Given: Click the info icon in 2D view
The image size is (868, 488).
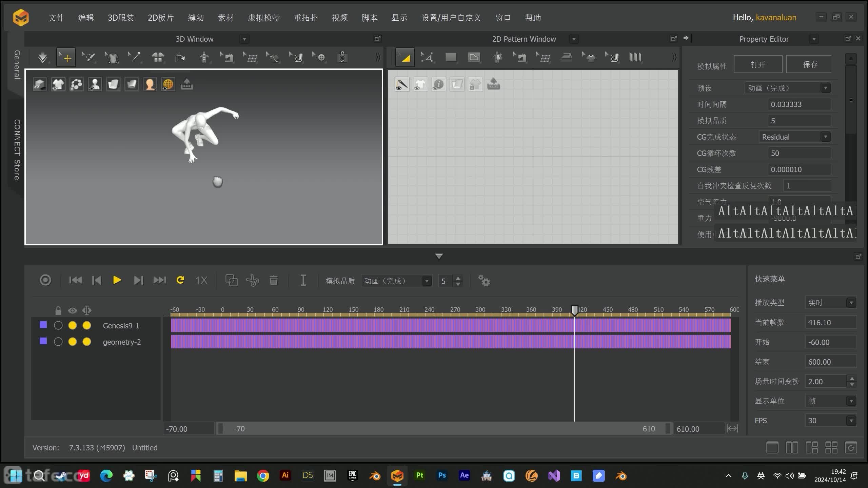Looking at the screenshot, I should point(438,84).
